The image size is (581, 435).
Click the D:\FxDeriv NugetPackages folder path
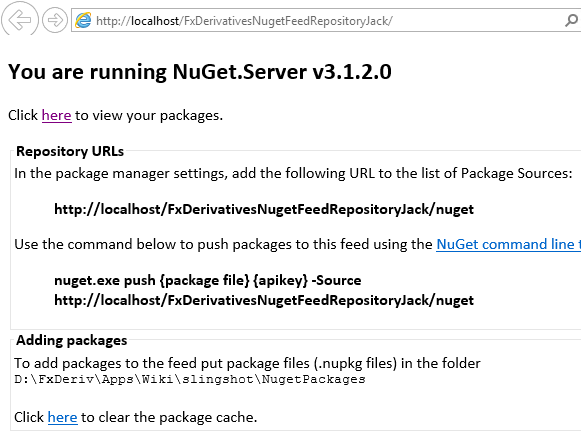coord(190,379)
